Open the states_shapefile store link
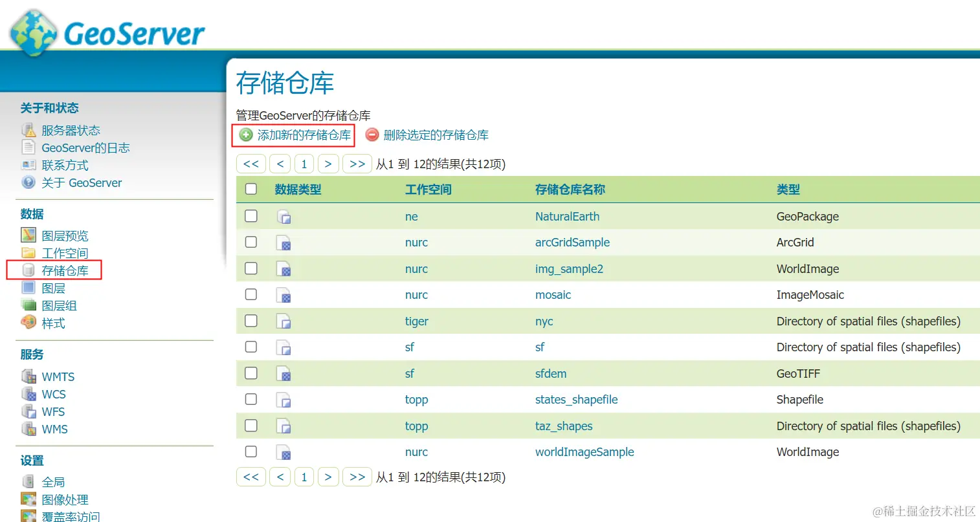The height and width of the screenshot is (522, 980). pos(576,399)
